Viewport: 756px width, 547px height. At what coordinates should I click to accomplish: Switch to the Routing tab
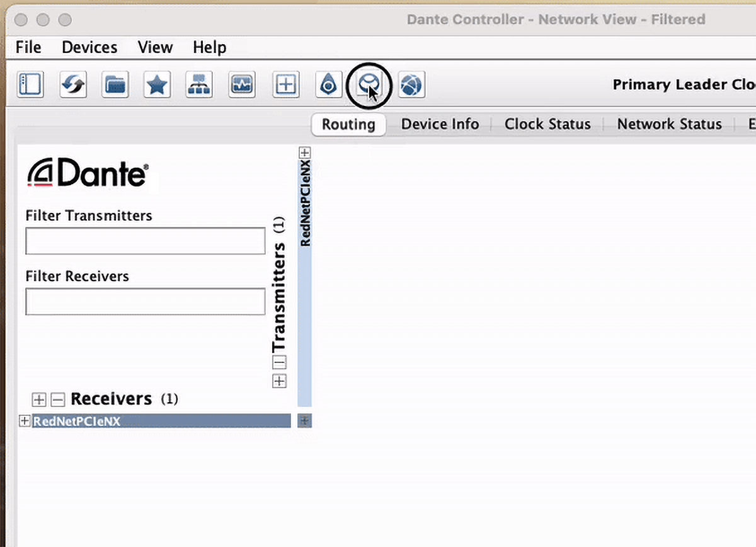348,124
